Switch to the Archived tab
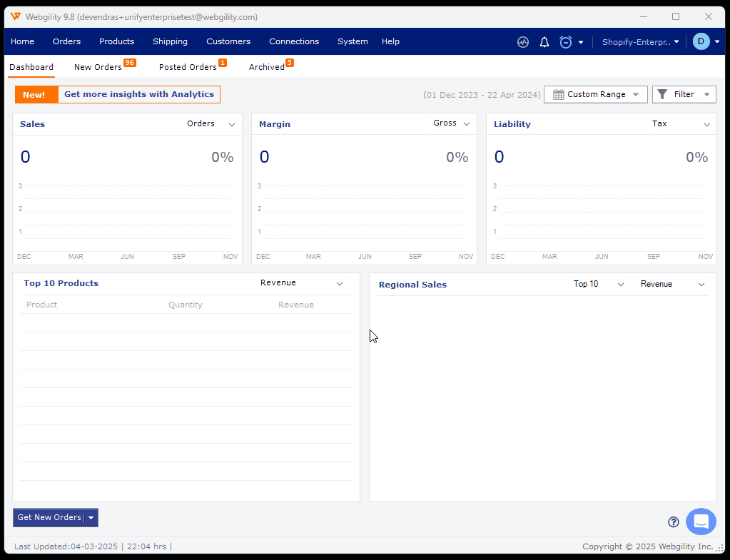Image resolution: width=730 pixels, height=560 pixels. [266, 67]
